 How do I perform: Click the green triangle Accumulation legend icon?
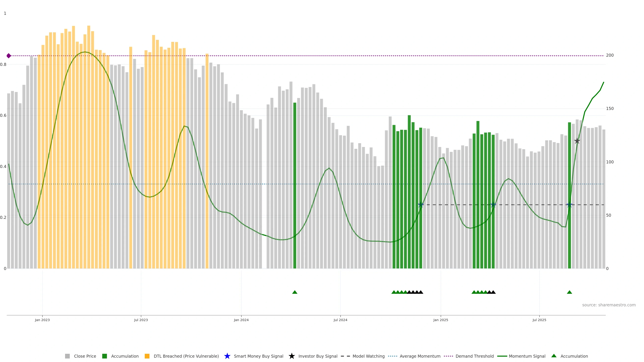pos(554,356)
